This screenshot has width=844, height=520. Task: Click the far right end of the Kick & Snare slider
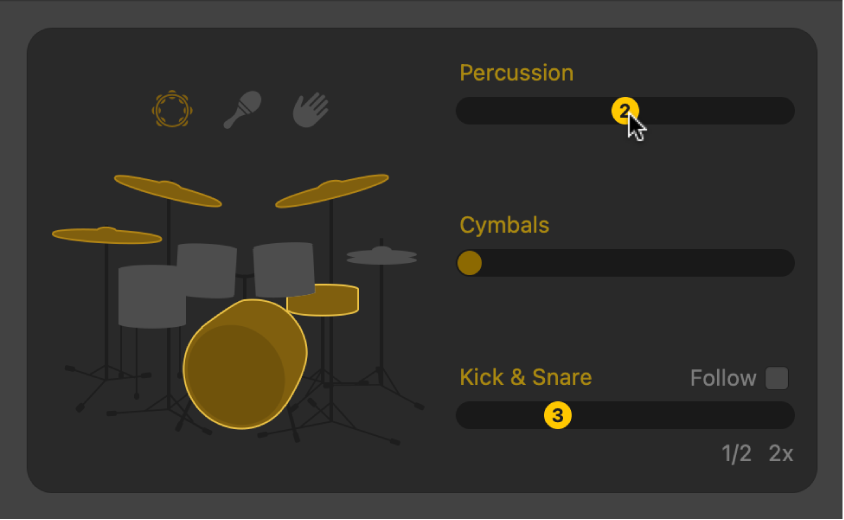pos(783,415)
